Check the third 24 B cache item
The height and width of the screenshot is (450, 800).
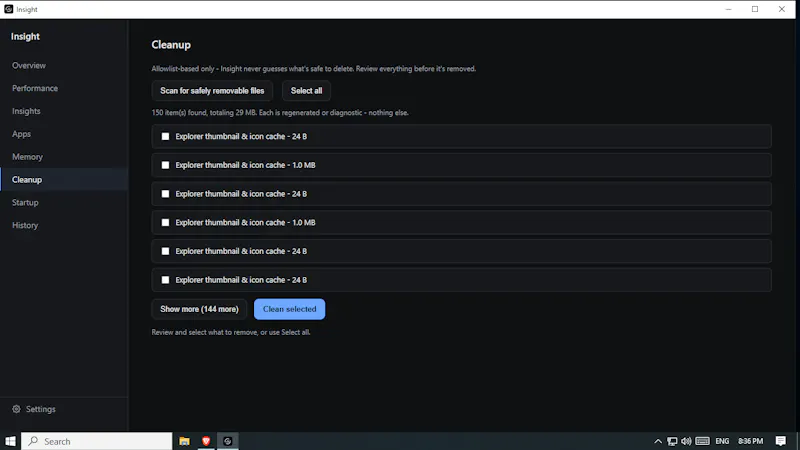coord(165,251)
